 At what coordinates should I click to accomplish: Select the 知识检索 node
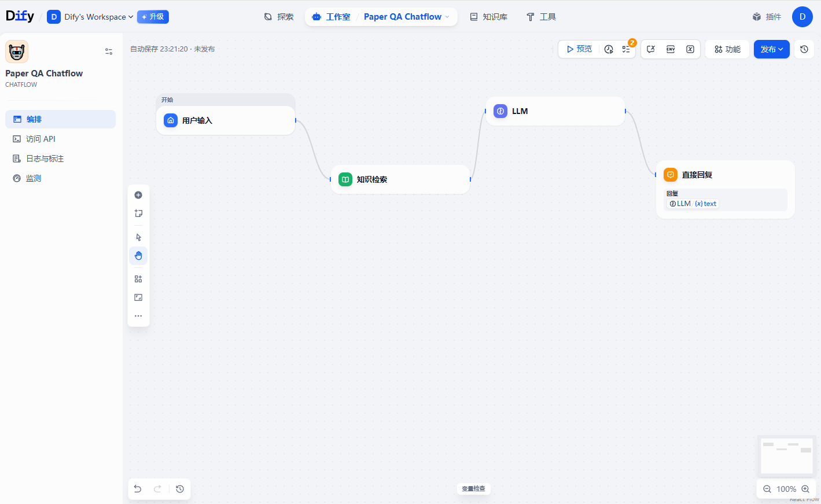[400, 179]
